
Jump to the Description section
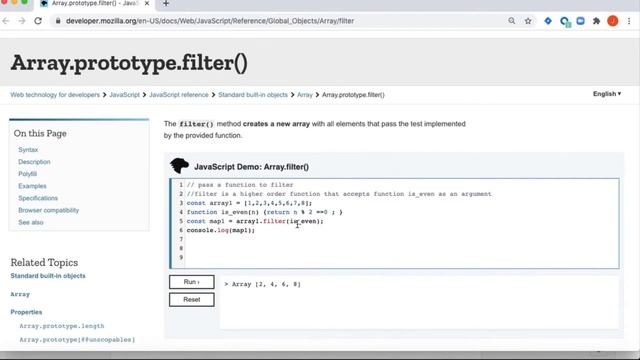coord(34,162)
